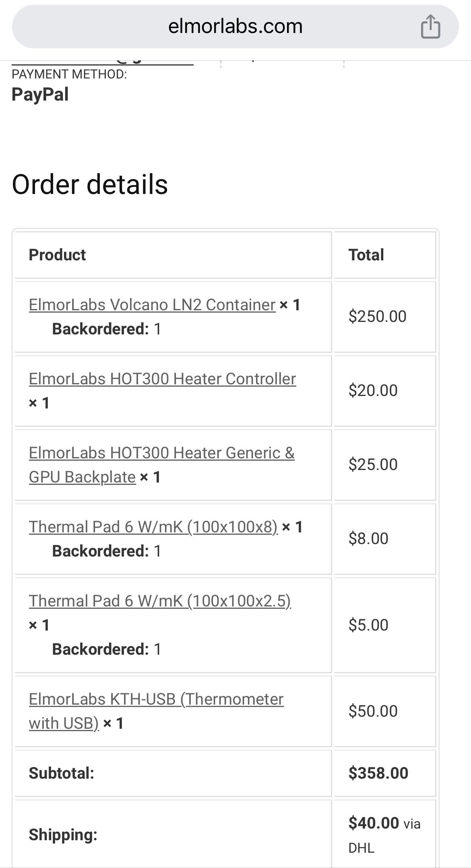The width and height of the screenshot is (471, 868).
Task: Open ElmorLabs HOT300 Heater Controller link
Action: pyautogui.click(x=162, y=379)
